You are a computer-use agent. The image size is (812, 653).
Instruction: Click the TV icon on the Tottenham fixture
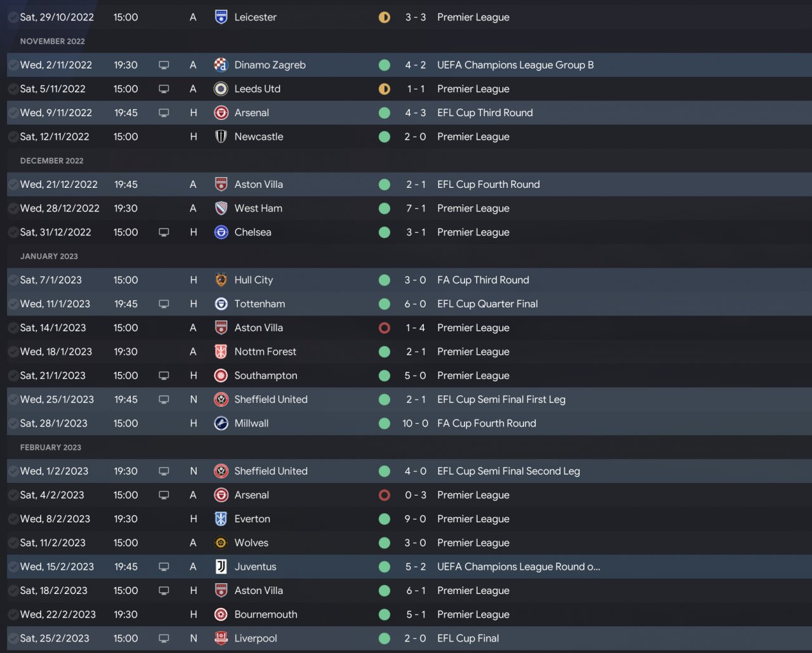164,304
